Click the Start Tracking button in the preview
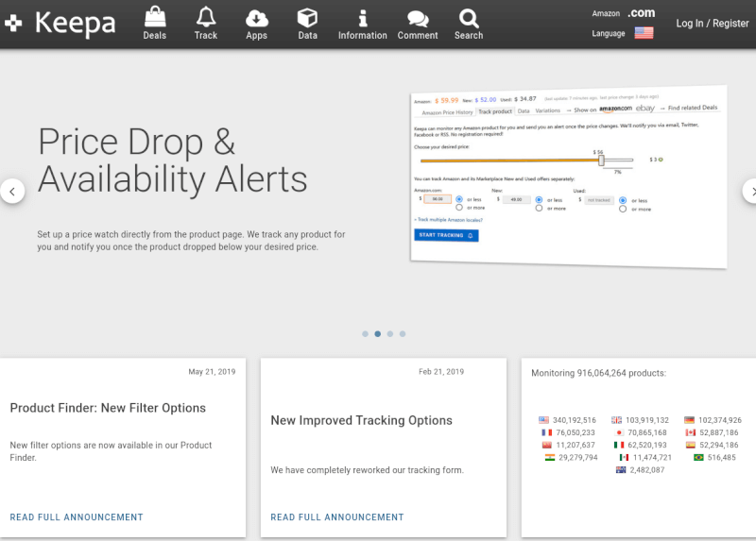Screen dimensions: 756x541 [446, 235]
